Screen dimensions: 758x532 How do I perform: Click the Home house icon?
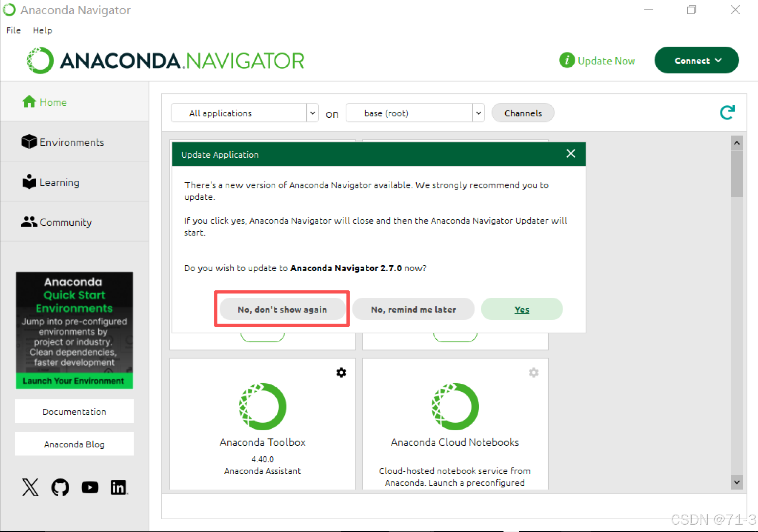[29, 102]
